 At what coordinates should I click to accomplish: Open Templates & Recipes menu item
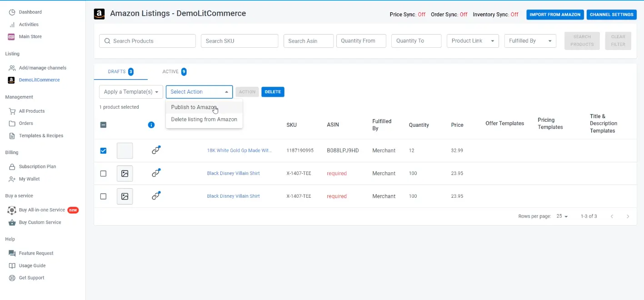(x=41, y=135)
